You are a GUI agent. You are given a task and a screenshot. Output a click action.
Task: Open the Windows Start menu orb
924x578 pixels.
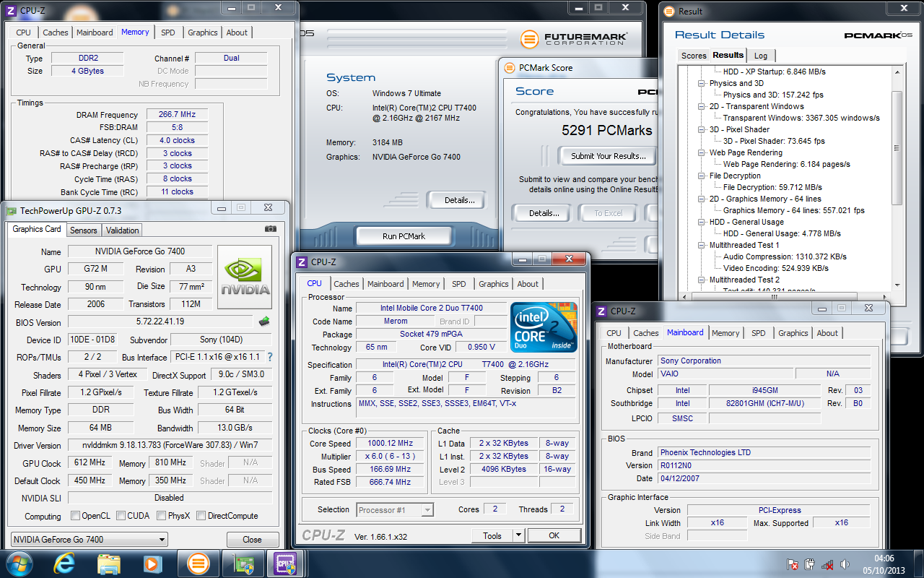[19, 564]
